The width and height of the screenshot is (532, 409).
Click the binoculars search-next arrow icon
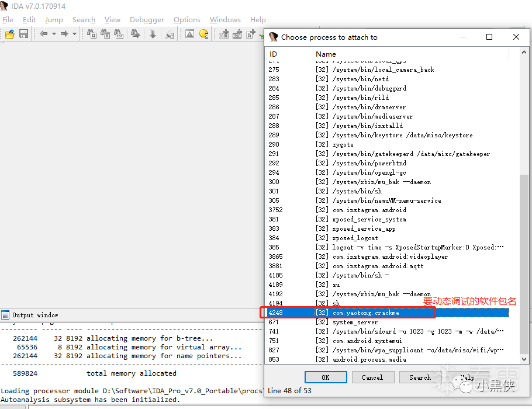pyautogui.click(x=136, y=34)
